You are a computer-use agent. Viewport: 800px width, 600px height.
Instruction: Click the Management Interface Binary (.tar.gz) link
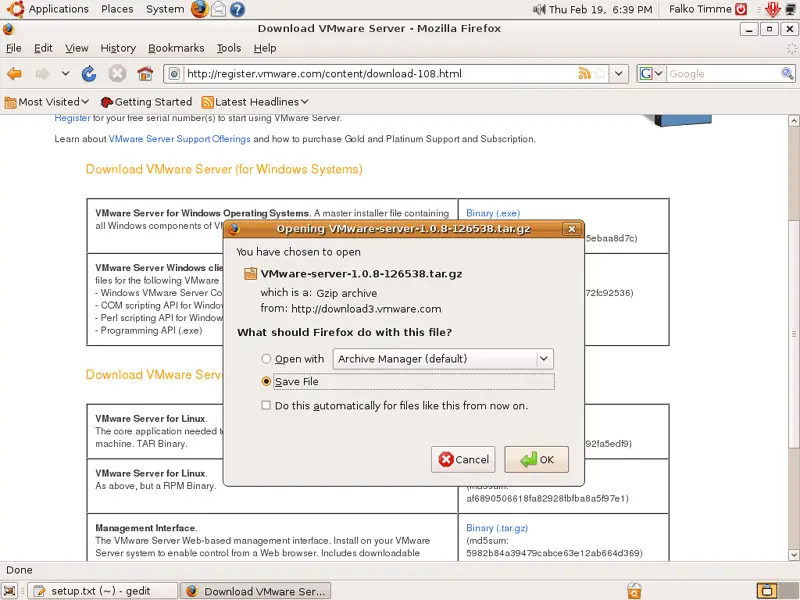497,528
